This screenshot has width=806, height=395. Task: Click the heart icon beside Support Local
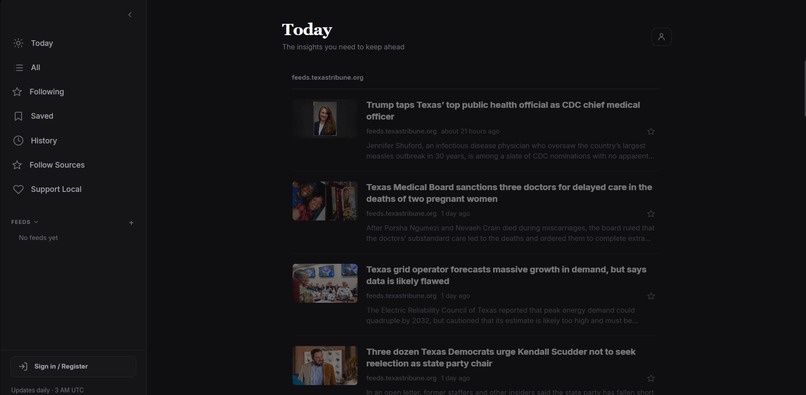18,189
